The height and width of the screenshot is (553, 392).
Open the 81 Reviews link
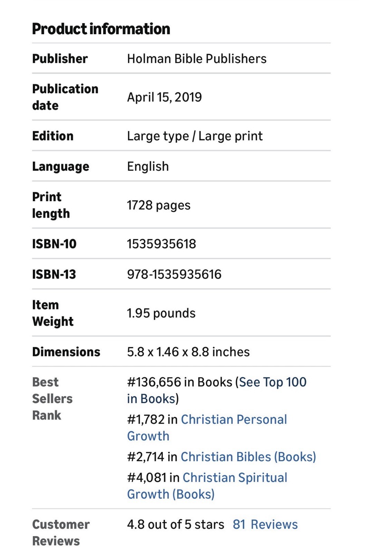coord(265,524)
